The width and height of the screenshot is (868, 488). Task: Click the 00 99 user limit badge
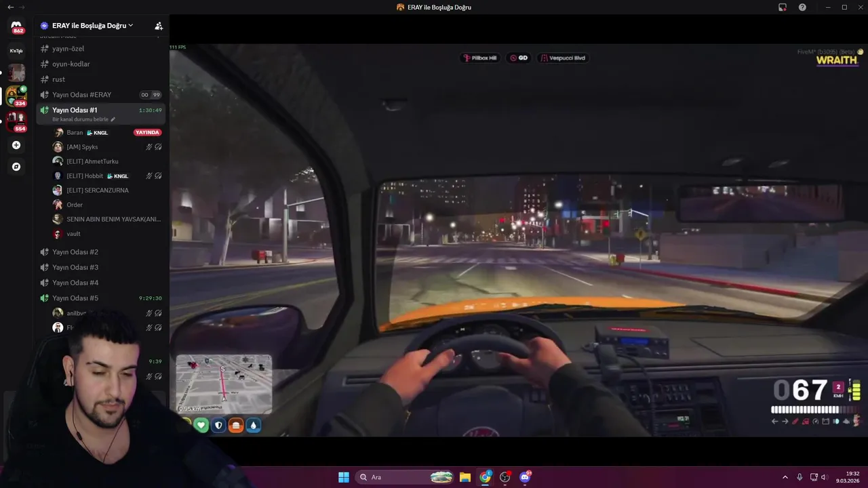pos(151,95)
